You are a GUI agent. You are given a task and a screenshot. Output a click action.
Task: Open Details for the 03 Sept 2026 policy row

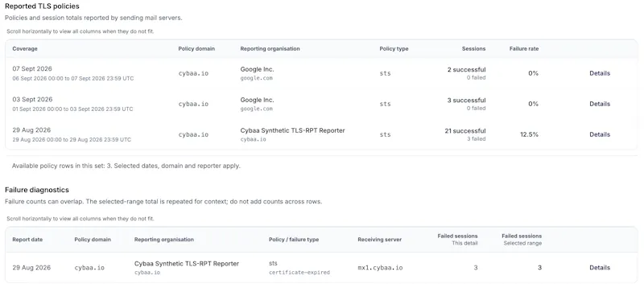click(600, 104)
